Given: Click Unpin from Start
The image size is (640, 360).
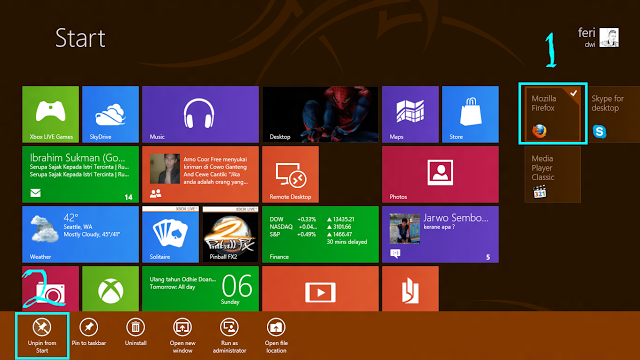Looking at the screenshot, I should pyautogui.click(x=42, y=336).
